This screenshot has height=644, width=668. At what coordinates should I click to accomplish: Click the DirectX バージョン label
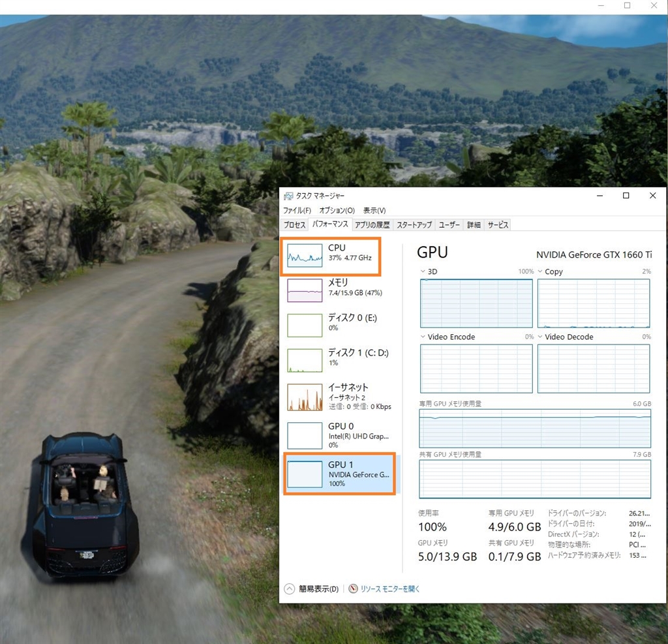point(573,534)
